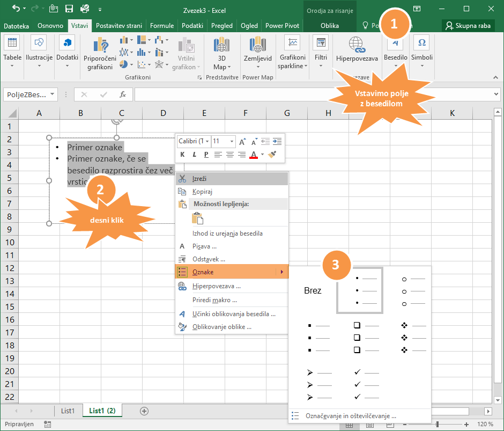Open Odstavek... from context menu
504x431 pixels.
[x=232, y=259]
